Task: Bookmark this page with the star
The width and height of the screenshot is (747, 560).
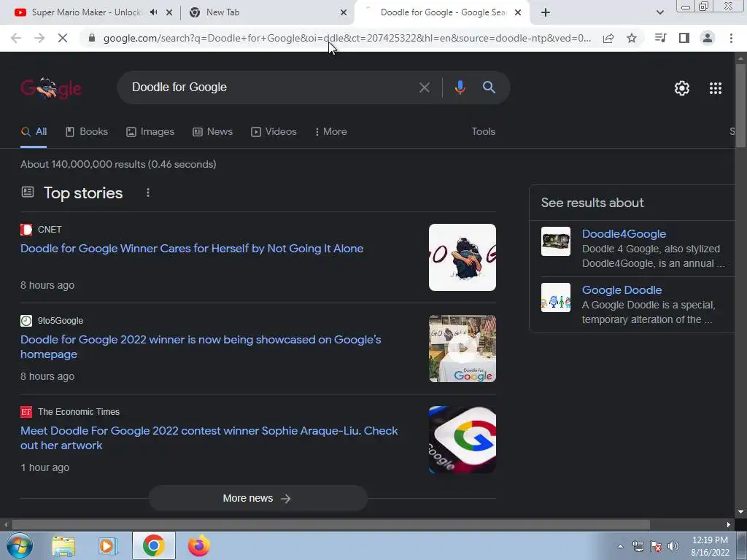Action: (632, 38)
